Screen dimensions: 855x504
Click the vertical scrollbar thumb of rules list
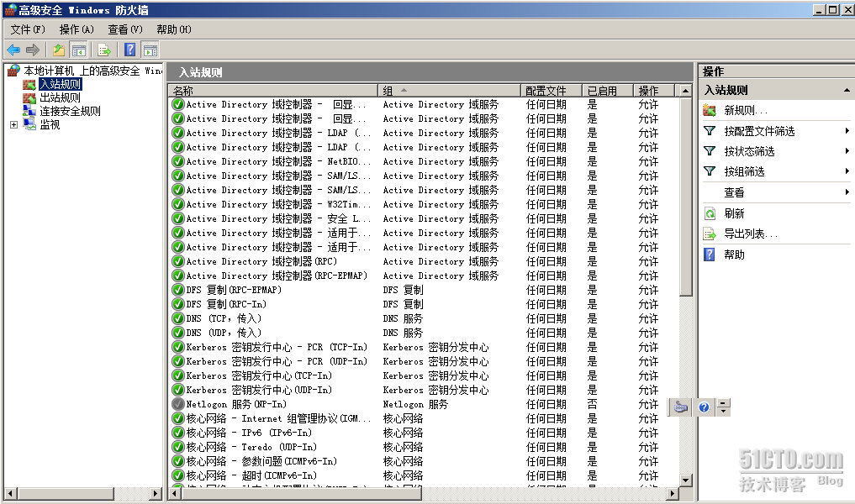(x=686, y=197)
